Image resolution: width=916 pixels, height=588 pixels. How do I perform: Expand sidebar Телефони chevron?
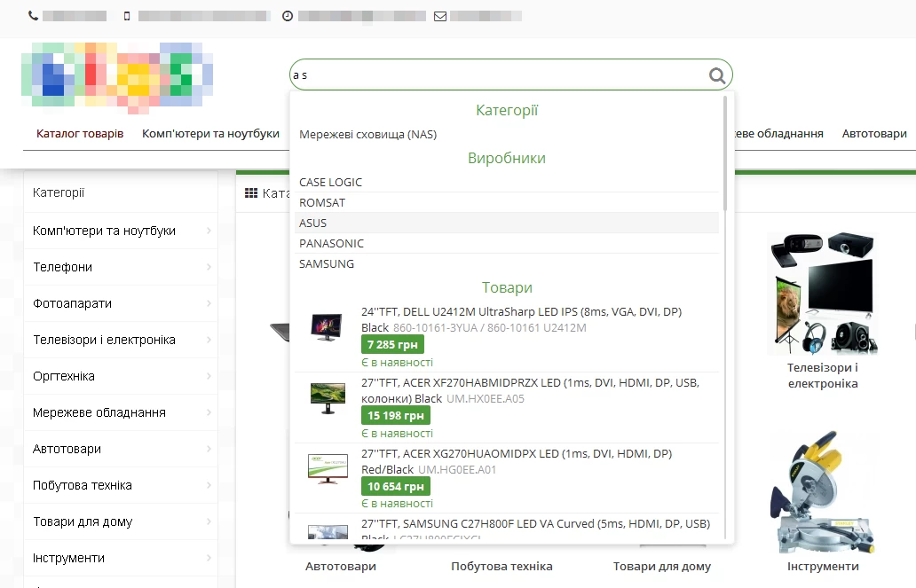[209, 267]
